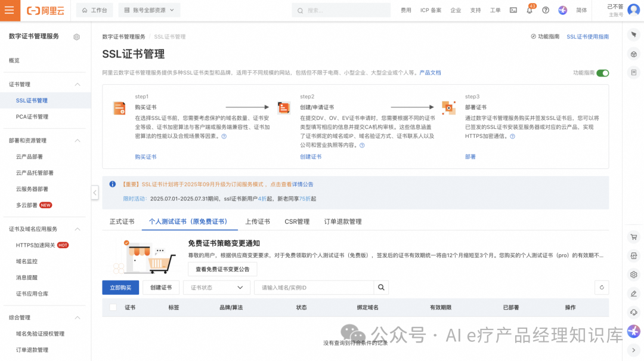Open the customer service headset icon
Viewport: 644px width, 361px height.
click(634, 313)
